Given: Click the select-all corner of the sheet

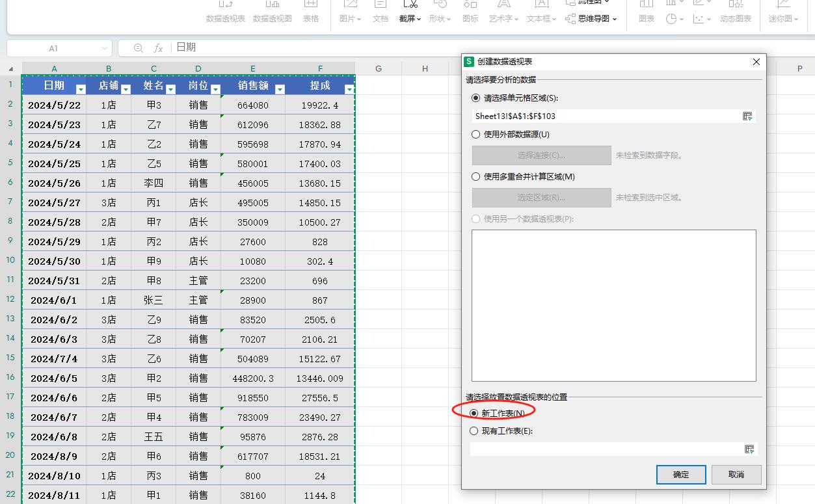Looking at the screenshot, I should pos(11,68).
